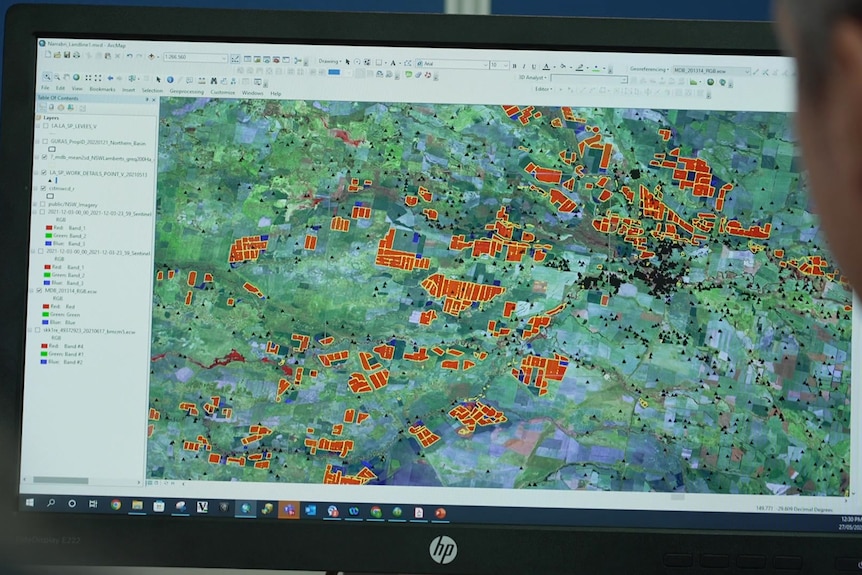Open the 3D Analyst dropdown menu
Image resolution: width=862 pixels, height=575 pixels.
coord(532,78)
